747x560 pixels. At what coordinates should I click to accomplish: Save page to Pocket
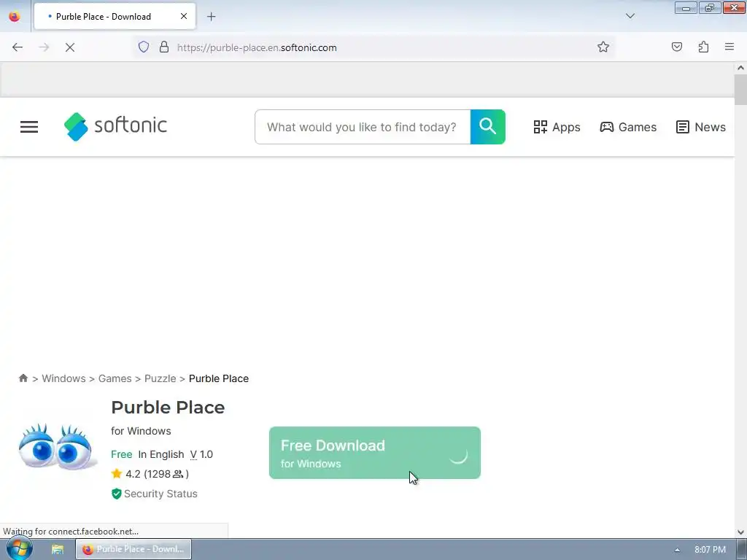(x=676, y=47)
